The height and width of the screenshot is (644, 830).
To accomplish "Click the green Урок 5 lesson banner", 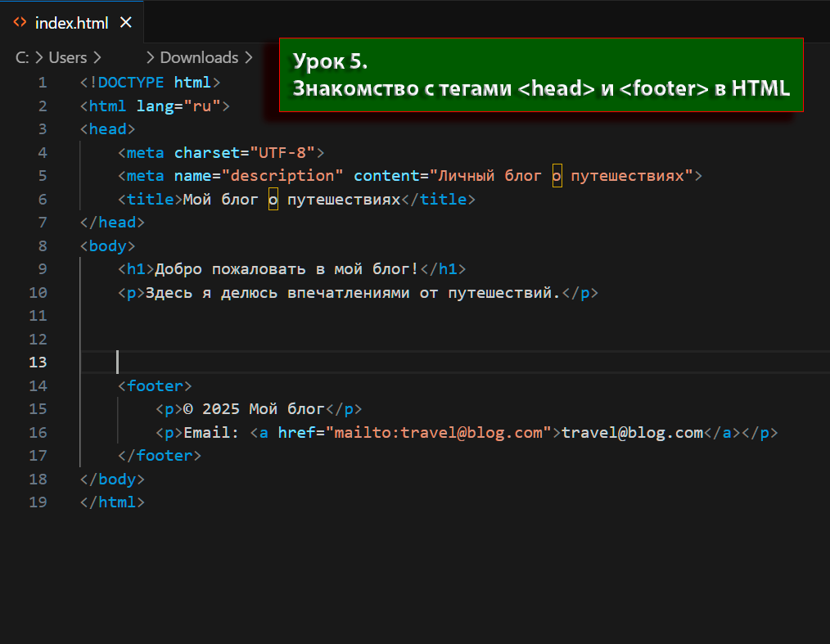I will 541,75.
